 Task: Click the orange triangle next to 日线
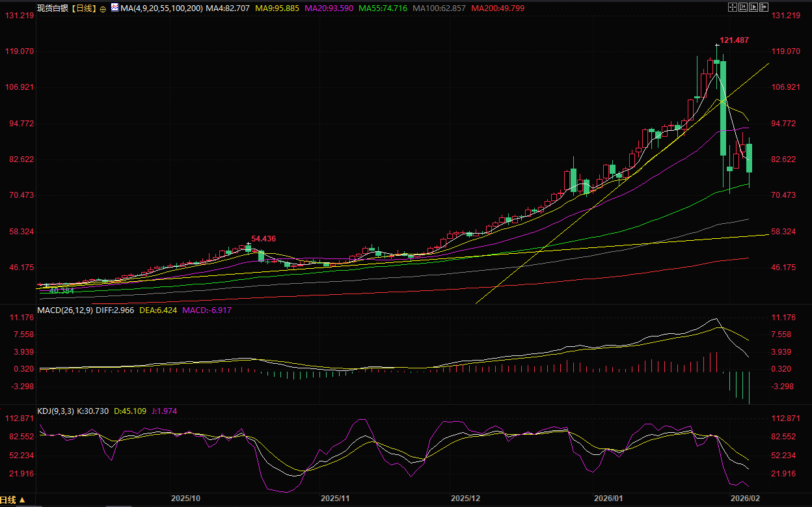coord(22,500)
